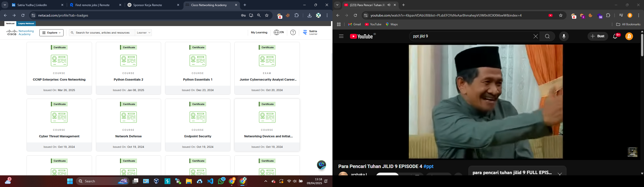The height and width of the screenshot is (187, 644).
Task: Open password manager key icon in NetAcad window
Action: [x=243, y=16]
